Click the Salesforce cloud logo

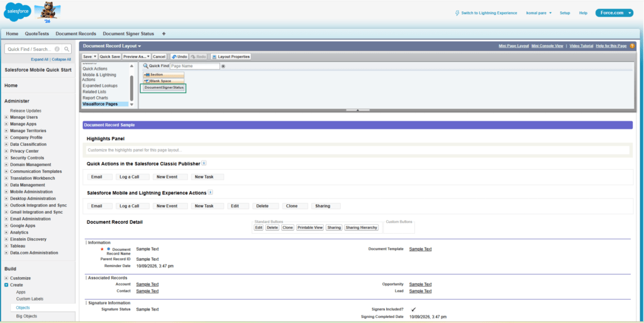[17, 11]
